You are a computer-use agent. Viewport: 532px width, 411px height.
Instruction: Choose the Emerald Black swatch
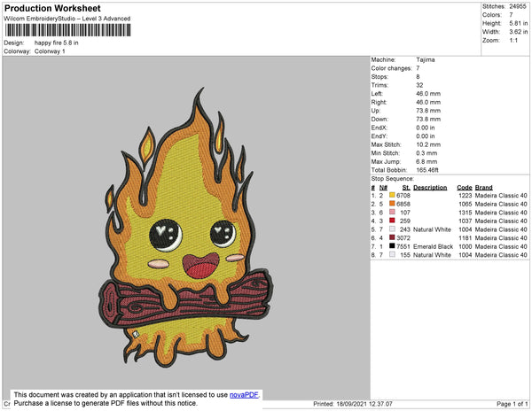(x=392, y=245)
